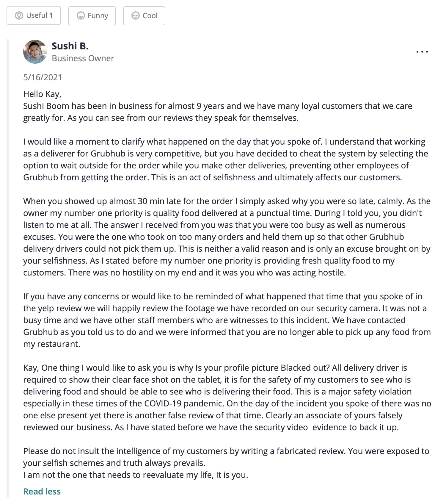Image resolution: width=446 pixels, height=504 pixels.
Task: Open the Sushi B. profile name
Action: pos(70,46)
